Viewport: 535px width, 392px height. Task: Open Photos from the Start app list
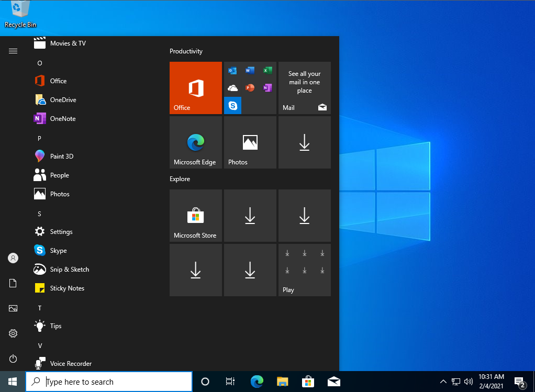tap(92, 194)
